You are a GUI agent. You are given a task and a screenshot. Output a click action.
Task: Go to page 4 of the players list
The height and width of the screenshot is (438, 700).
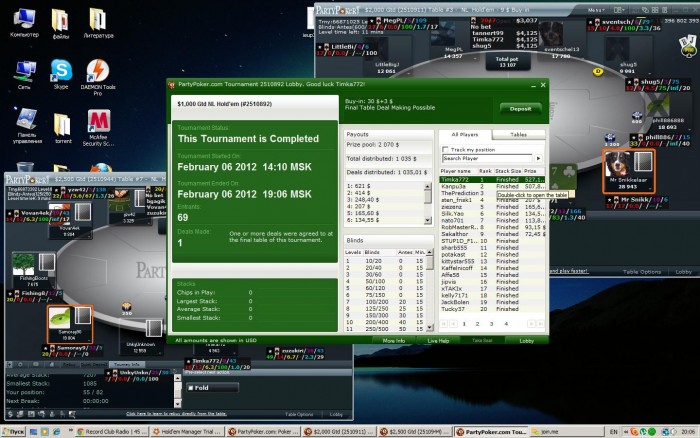tap(506, 324)
